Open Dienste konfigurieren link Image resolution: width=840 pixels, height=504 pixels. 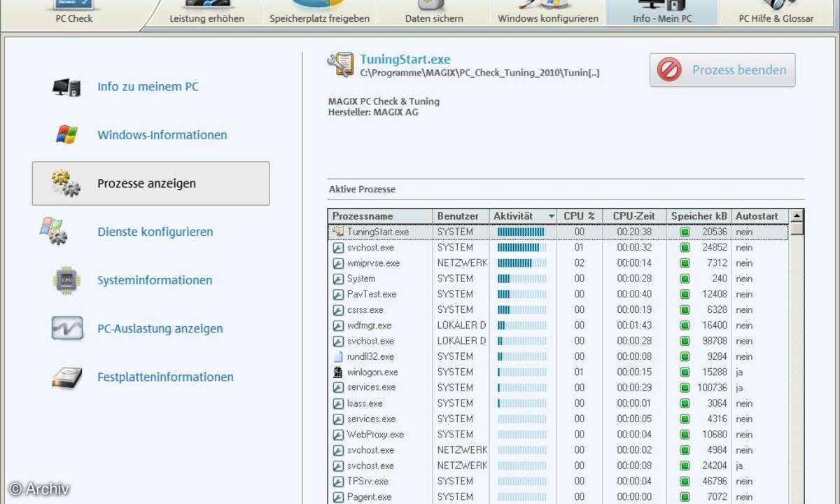pos(155,232)
